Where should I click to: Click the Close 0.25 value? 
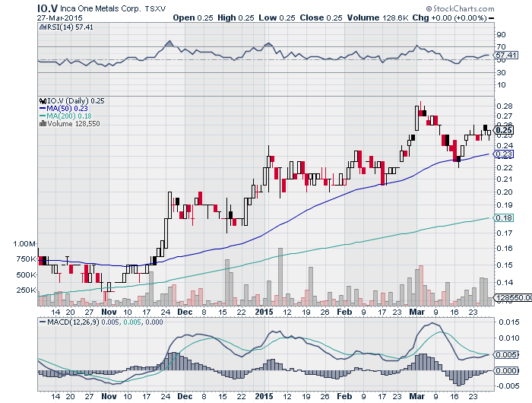click(321, 17)
